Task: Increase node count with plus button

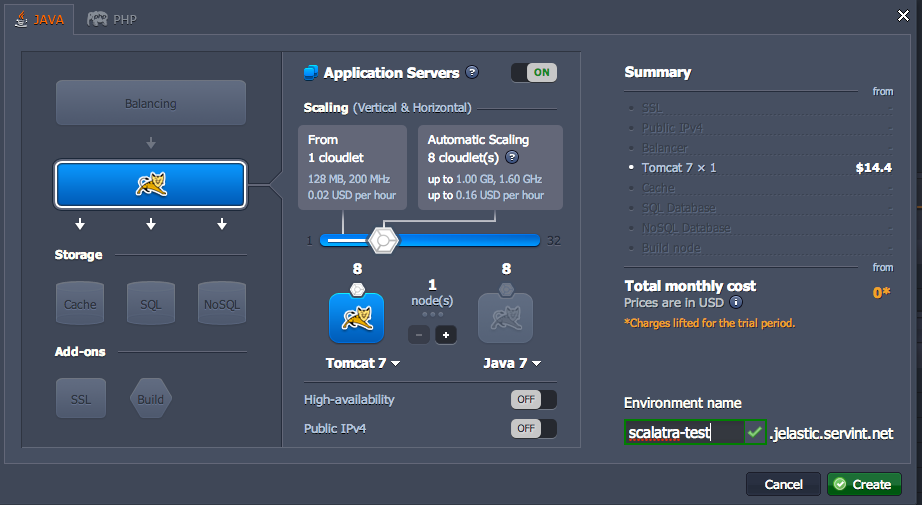Action: [x=446, y=335]
